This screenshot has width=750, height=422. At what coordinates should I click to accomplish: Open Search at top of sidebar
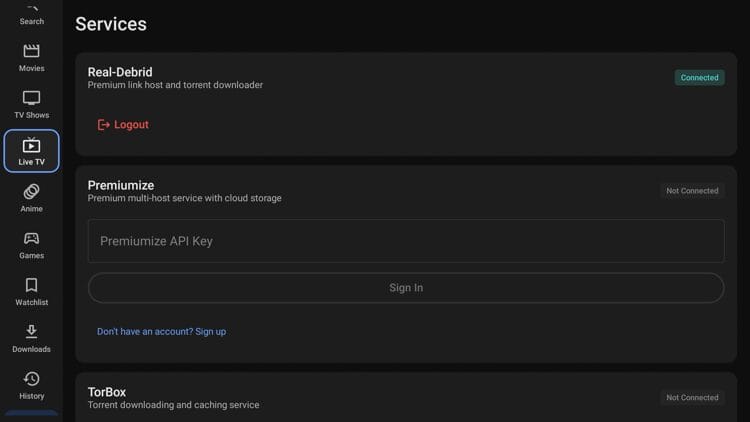31,14
